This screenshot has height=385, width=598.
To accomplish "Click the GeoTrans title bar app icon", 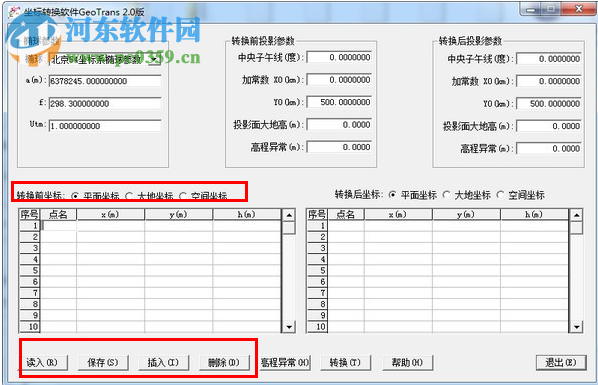I will (x=14, y=11).
